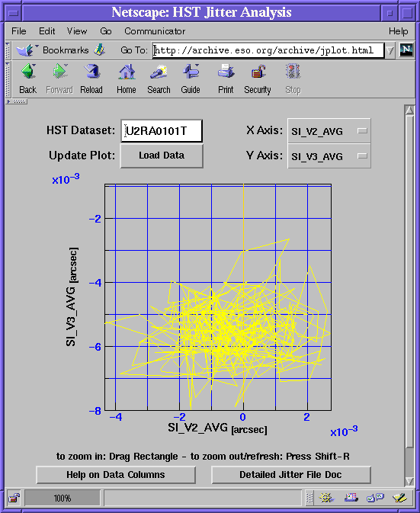Screen dimensions: 420x513
Task: Click the vertical scrollbar up arrow
Action: click(x=409, y=111)
